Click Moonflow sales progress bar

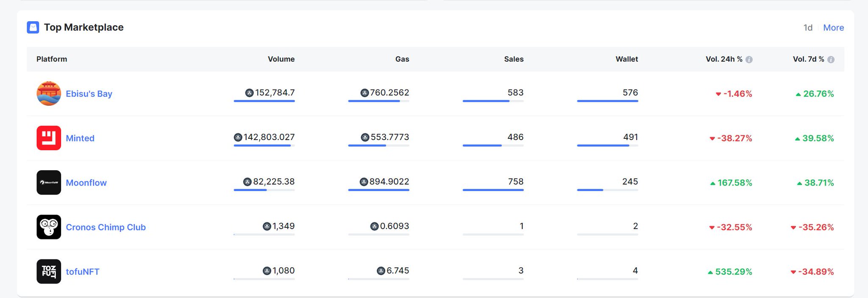(493, 190)
